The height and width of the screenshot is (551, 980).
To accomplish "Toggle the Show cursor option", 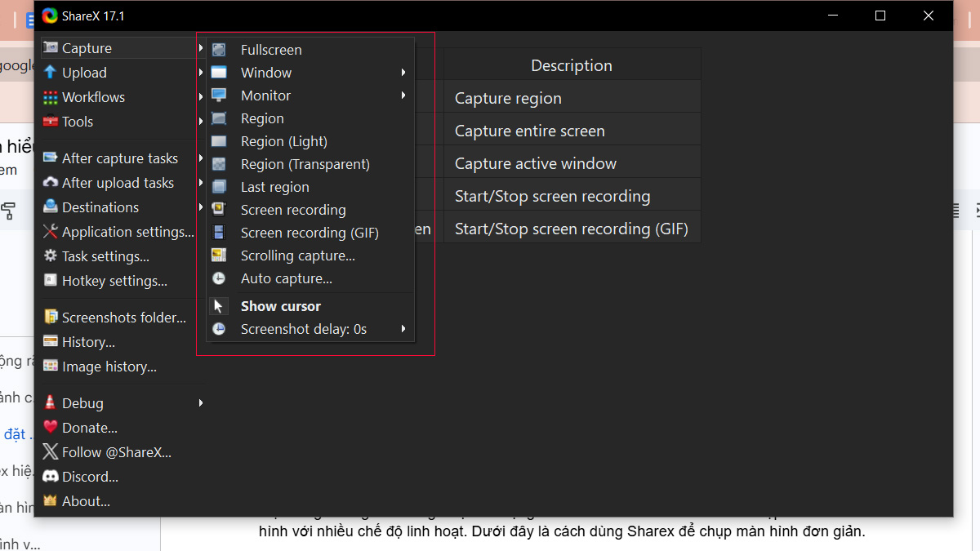I will 310,306.
